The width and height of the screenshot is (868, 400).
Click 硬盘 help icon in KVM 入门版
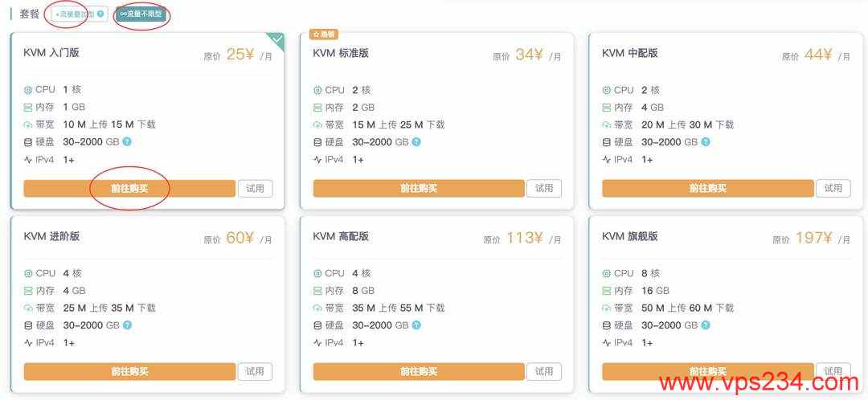click(x=127, y=142)
